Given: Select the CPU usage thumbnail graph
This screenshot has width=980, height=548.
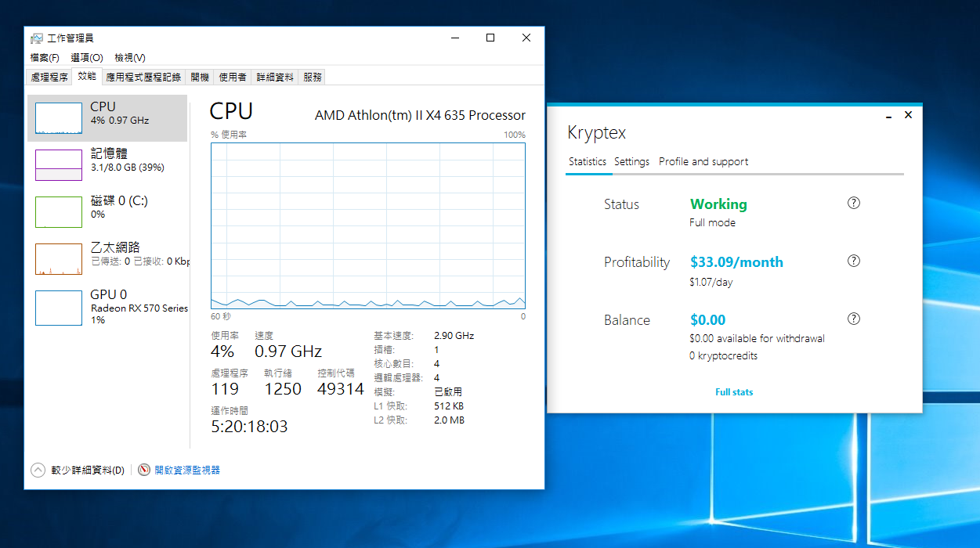Looking at the screenshot, I should pos(59,118).
